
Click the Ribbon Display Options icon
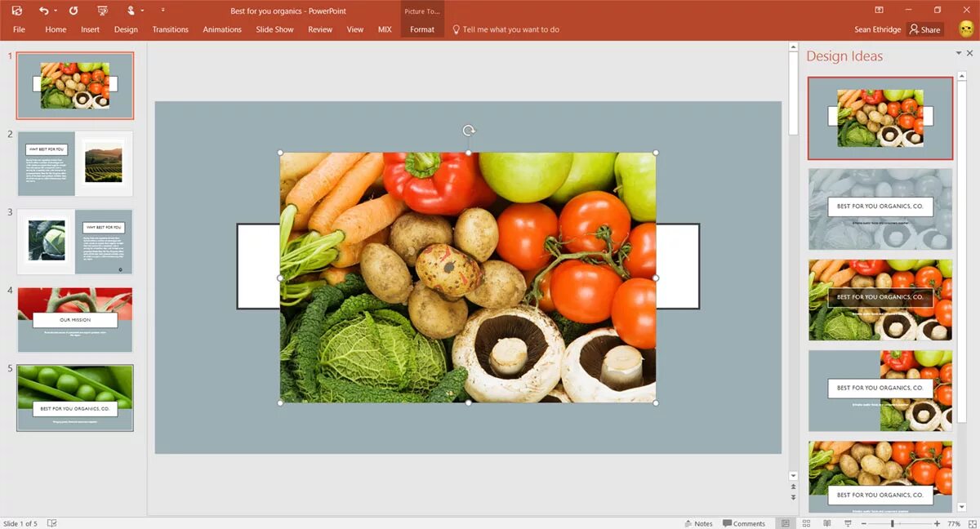879,10
